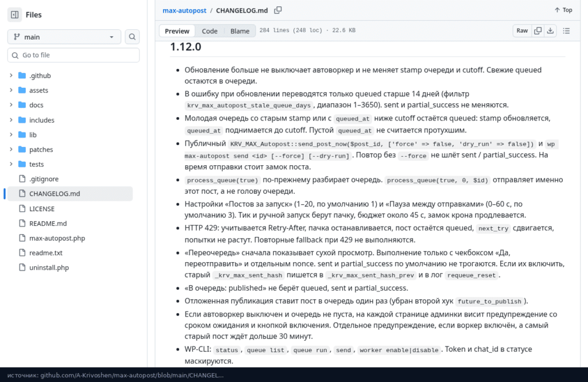Open the LICENSE file
The image size is (588, 382).
tap(41, 209)
